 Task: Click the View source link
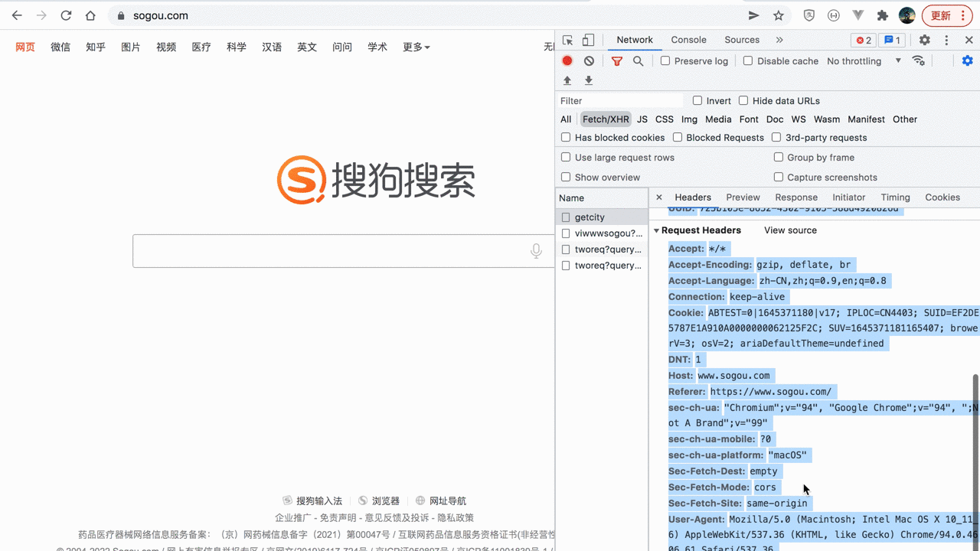pos(790,230)
